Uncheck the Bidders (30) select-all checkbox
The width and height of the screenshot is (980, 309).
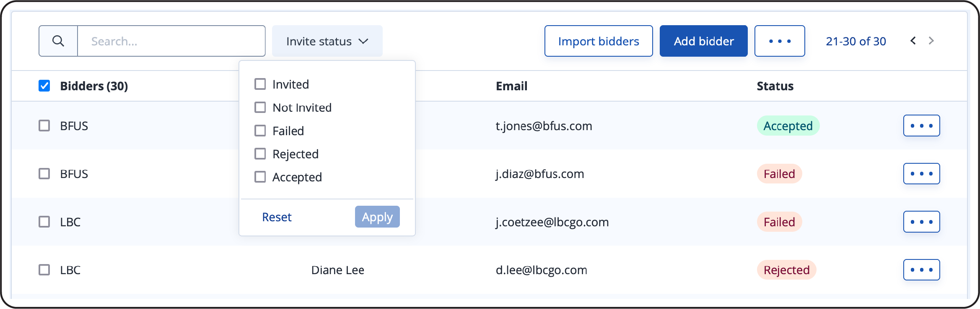coord(44,86)
